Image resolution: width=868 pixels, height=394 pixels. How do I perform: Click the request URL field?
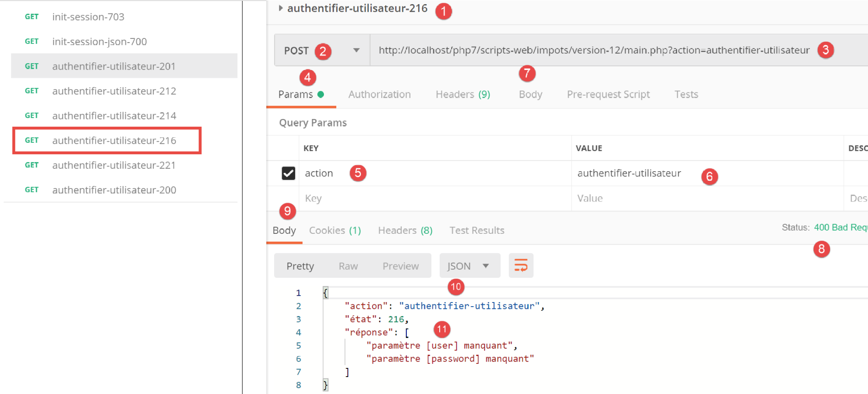pyautogui.click(x=594, y=50)
